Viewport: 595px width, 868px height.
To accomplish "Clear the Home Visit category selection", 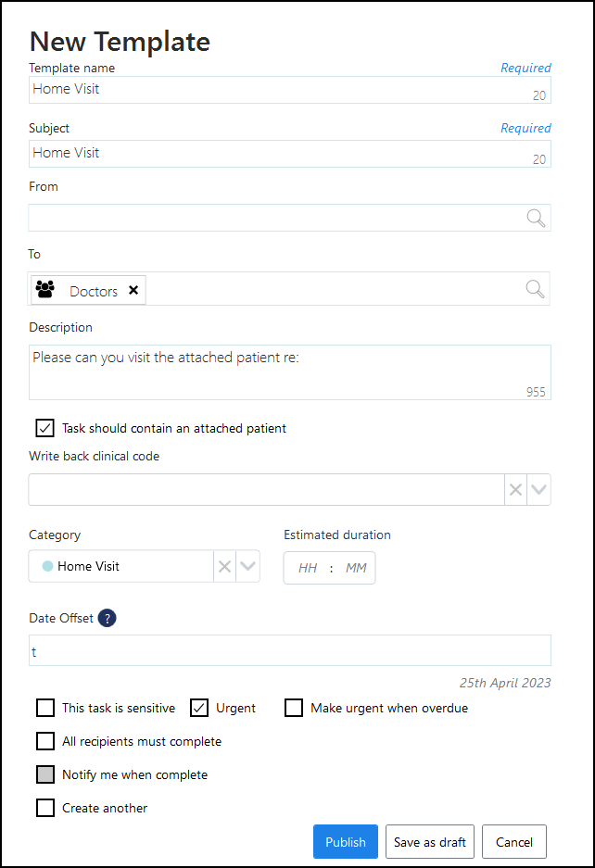I will point(224,567).
